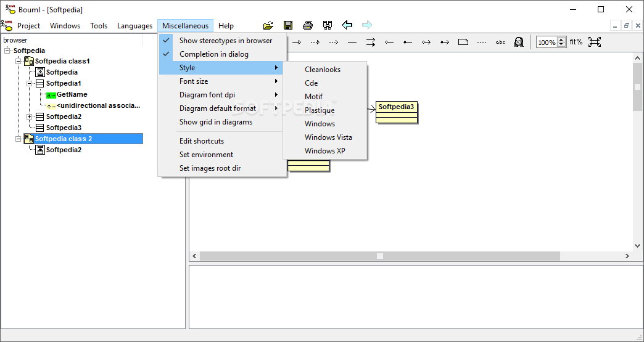644x342 pixels.
Task: Click the package icon of Softpedia class1
Action: (29, 61)
